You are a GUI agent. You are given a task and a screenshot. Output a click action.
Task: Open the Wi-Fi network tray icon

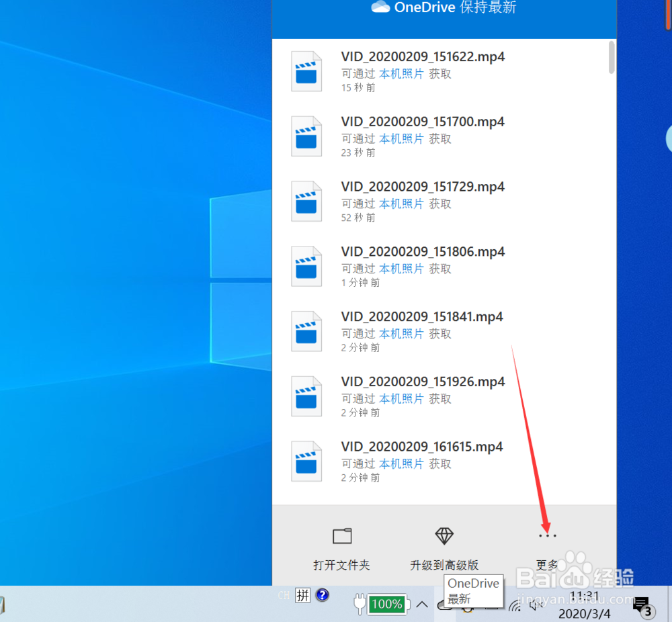click(515, 605)
